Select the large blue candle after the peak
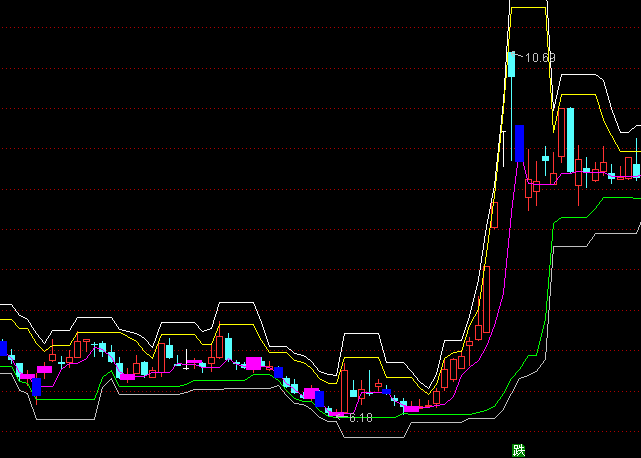 coord(519,143)
